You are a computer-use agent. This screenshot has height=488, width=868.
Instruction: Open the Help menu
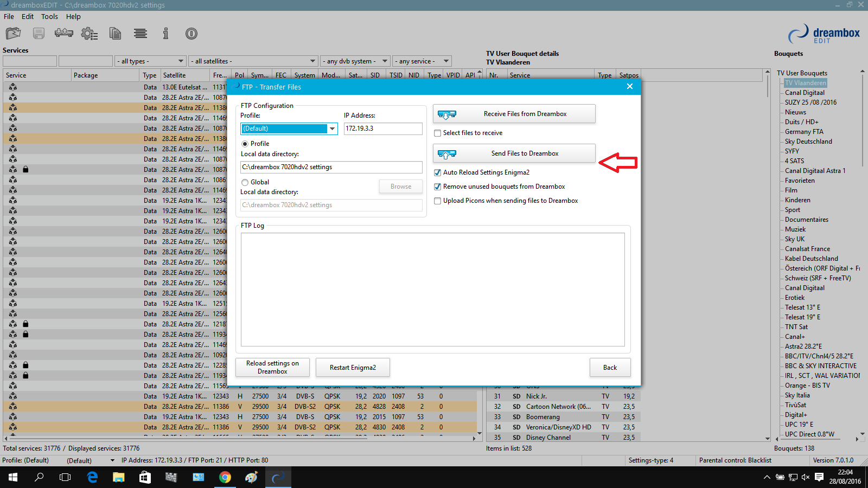point(73,16)
